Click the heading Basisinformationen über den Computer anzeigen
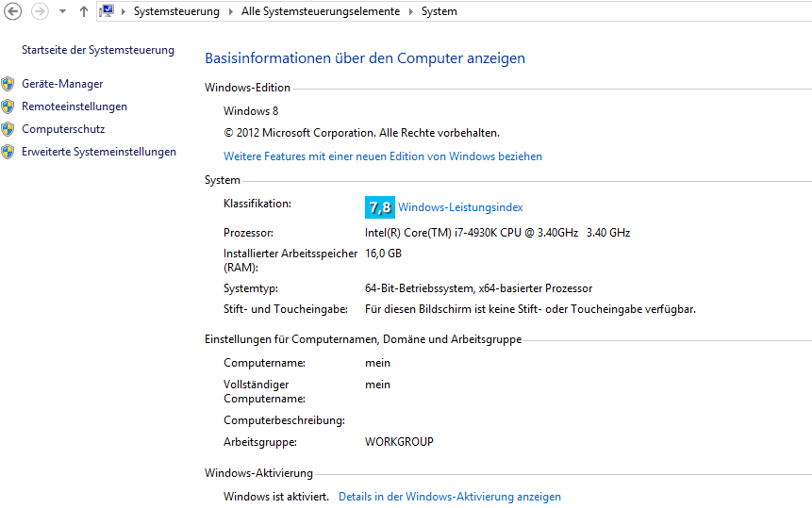The height and width of the screenshot is (508, 812). [x=365, y=58]
